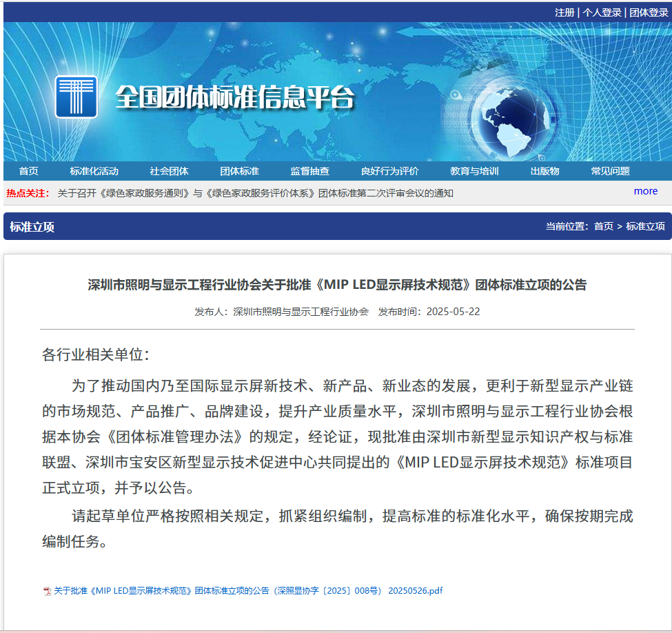Image resolution: width=672 pixels, height=633 pixels.
Task: Open 监督抽查 menu item
Action: coord(310,171)
